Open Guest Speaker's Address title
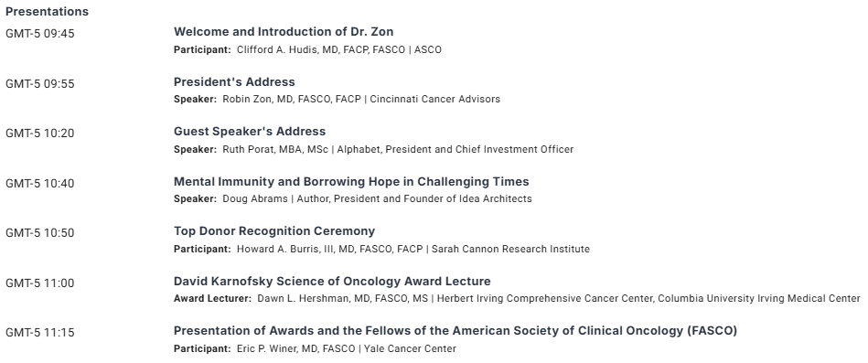 250,131
